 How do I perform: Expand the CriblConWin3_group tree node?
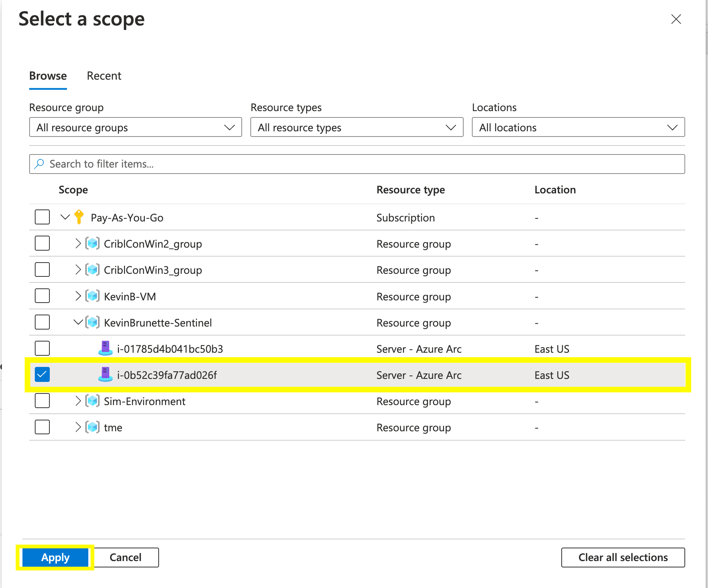78,270
